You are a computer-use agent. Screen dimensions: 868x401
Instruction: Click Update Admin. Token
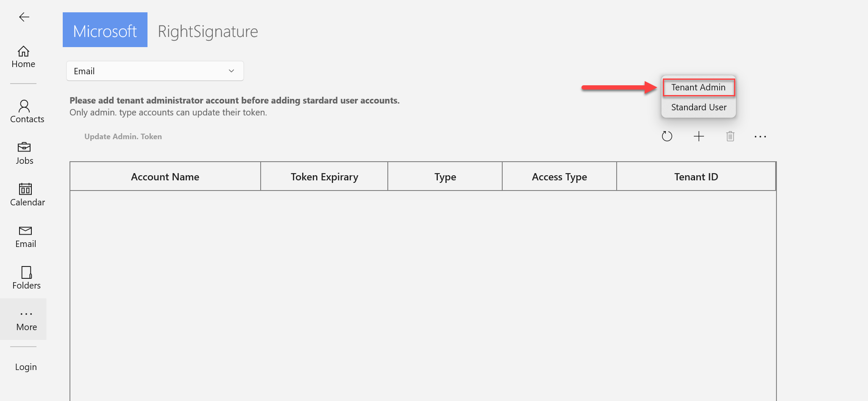coord(123,137)
